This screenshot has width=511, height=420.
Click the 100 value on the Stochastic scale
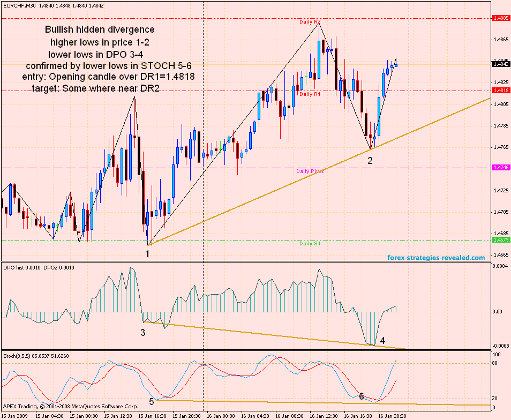497,355
